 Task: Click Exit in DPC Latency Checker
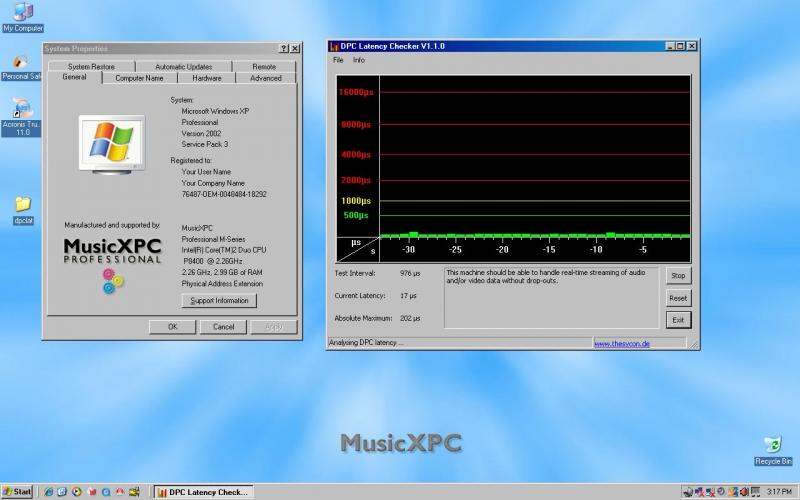point(678,320)
